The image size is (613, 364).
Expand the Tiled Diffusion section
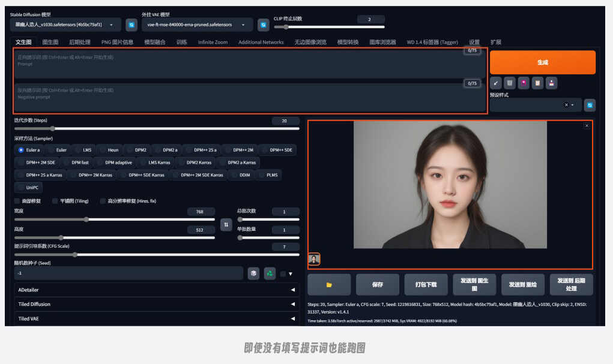pyautogui.click(x=156, y=304)
